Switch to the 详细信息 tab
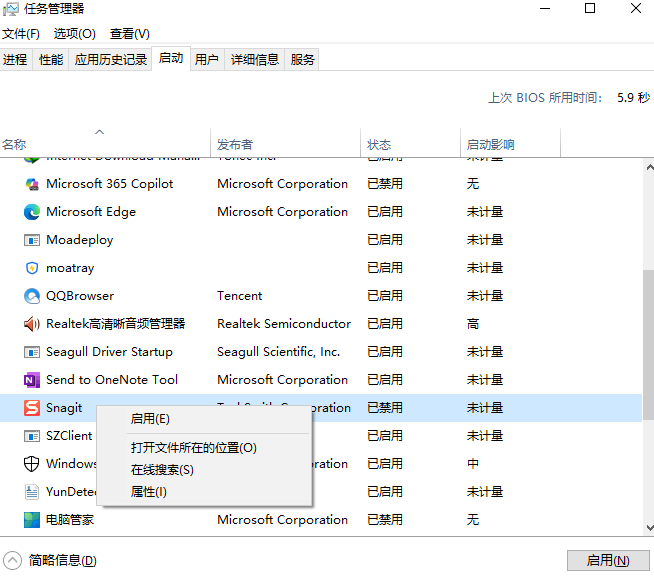 254,59
